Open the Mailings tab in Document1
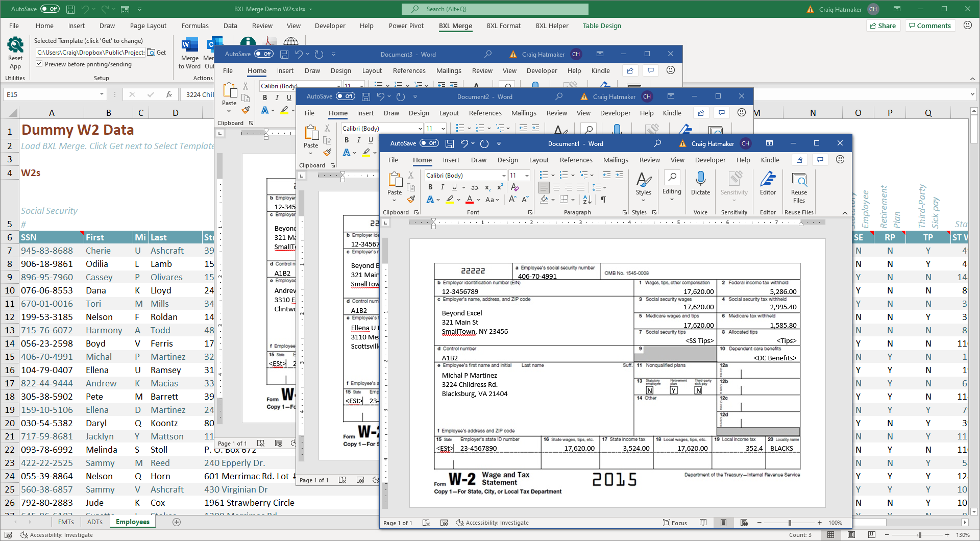 [616, 160]
